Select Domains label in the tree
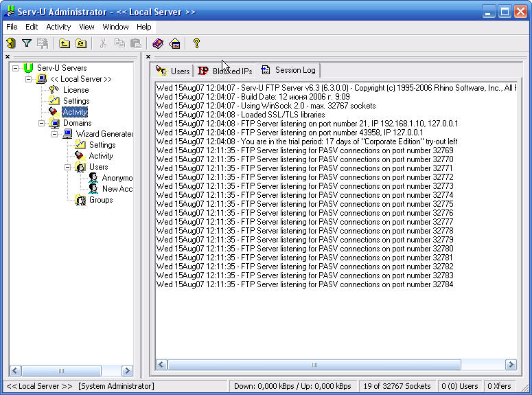532x395 pixels. [78, 123]
